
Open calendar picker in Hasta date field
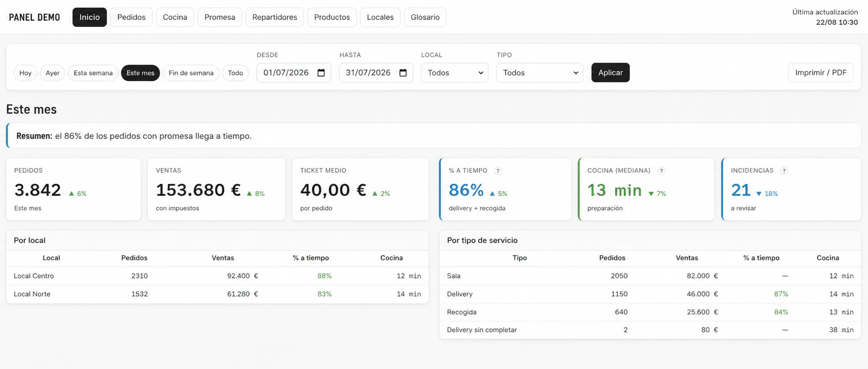[403, 73]
